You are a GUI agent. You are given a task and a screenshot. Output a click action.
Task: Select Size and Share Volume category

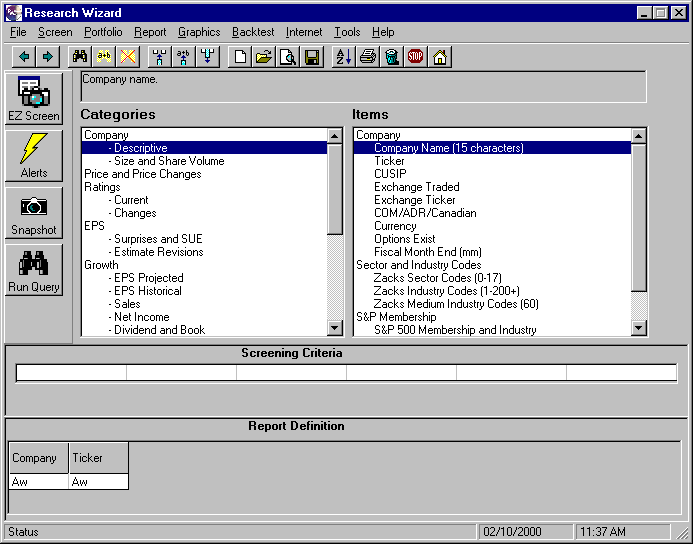[204, 161]
